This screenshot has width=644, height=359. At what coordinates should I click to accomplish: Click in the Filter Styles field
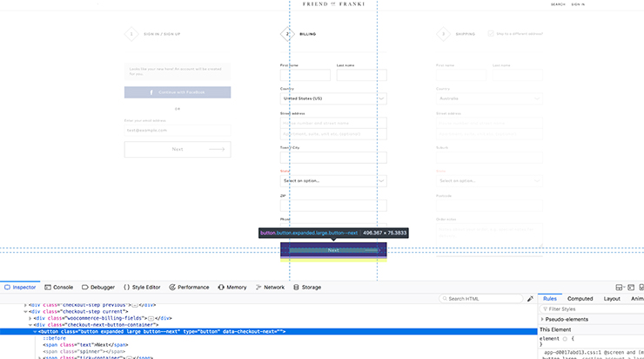592,308
